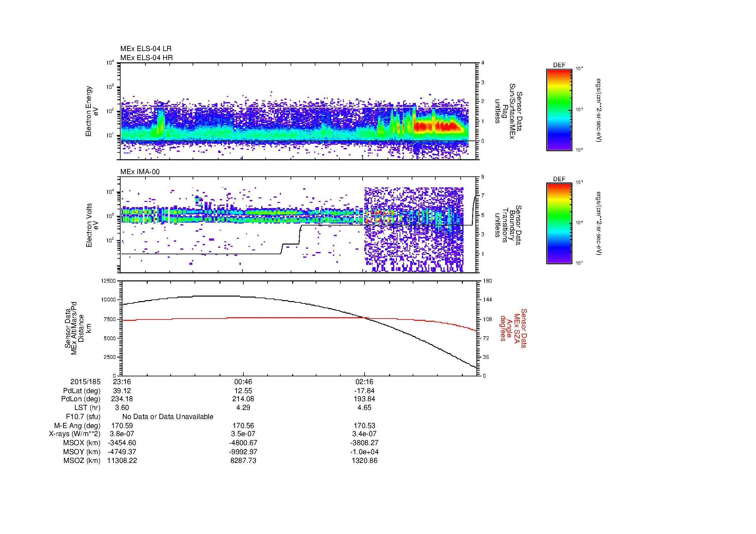Click the '180' SZA axis tick
This screenshot has width=756, height=534.
(x=488, y=281)
